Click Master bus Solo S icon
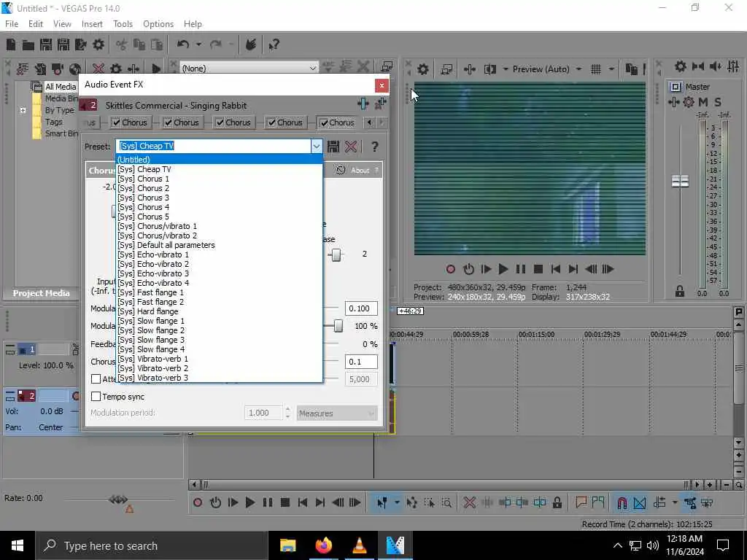Image resolution: width=747 pixels, height=560 pixels. 718,102
